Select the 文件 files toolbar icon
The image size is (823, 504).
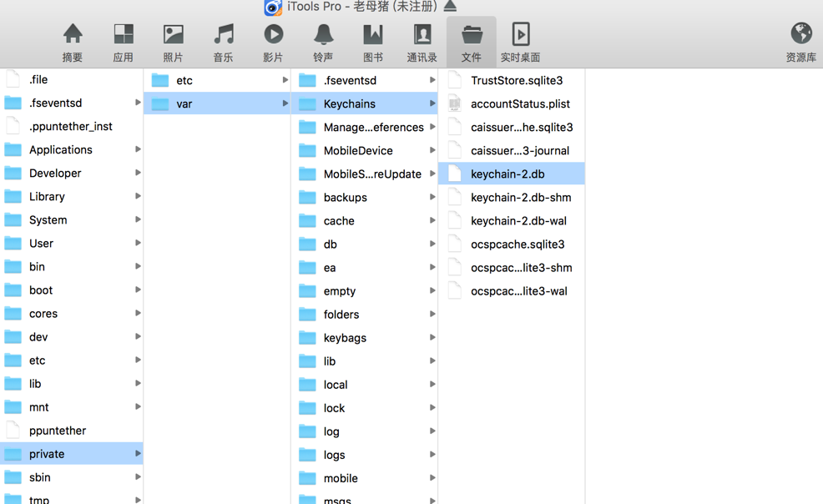472,43
